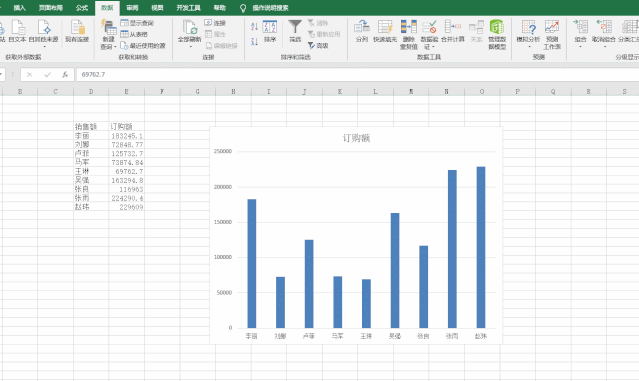Open the Help (帮助) tab

(220, 8)
